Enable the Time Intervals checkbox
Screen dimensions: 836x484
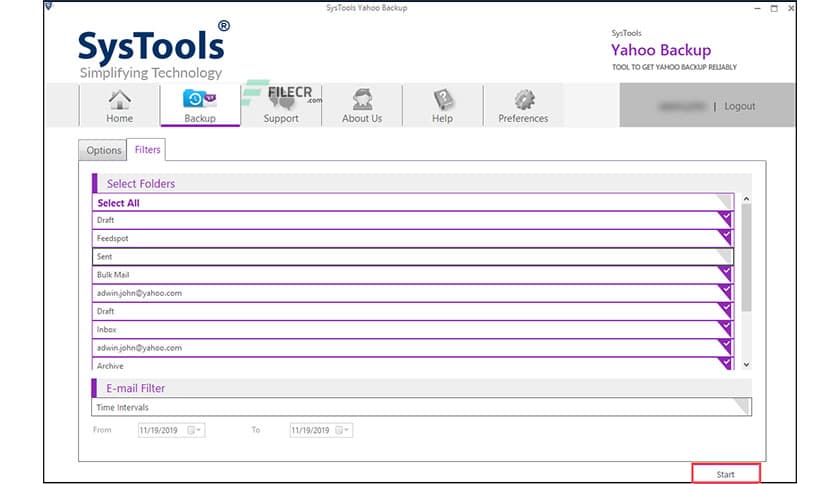(741, 406)
